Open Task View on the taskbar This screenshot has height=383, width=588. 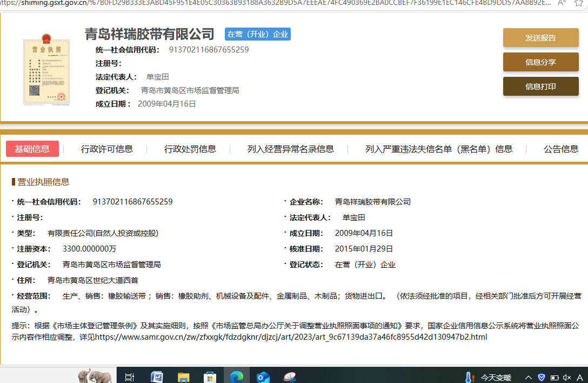[130, 377]
